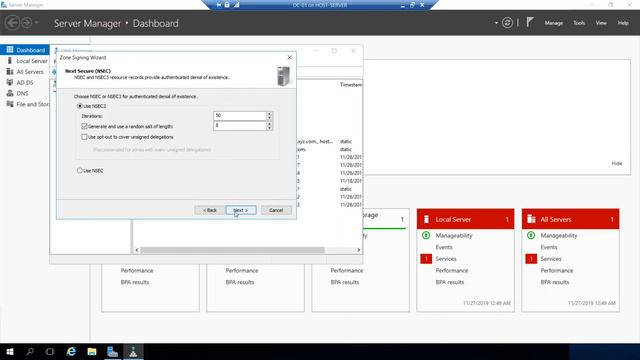Screen dimensions: 640x360
Task: Click the Back button in the wizard
Action: click(210, 210)
